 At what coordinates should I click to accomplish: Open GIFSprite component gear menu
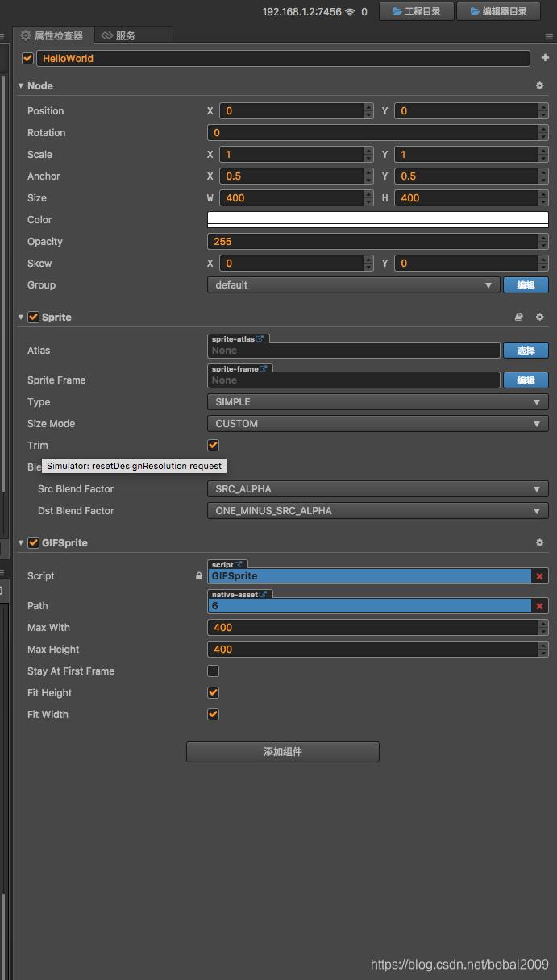[x=540, y=543]
